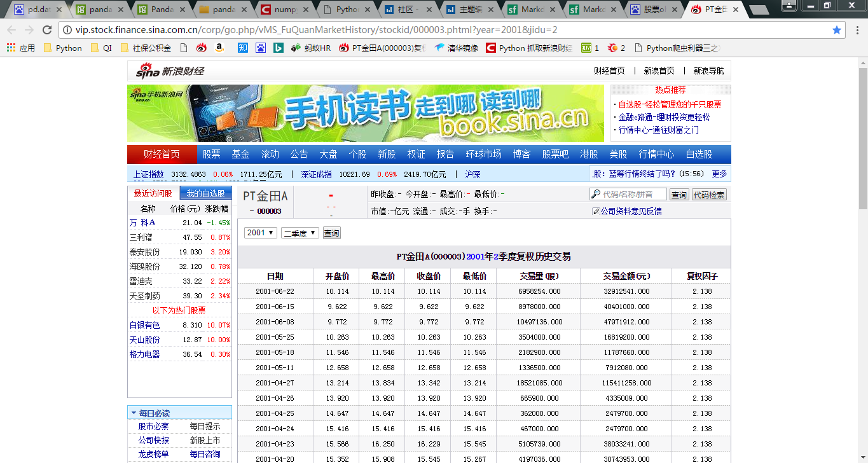Open the Python bookmark folder

[x=62, y=48]
